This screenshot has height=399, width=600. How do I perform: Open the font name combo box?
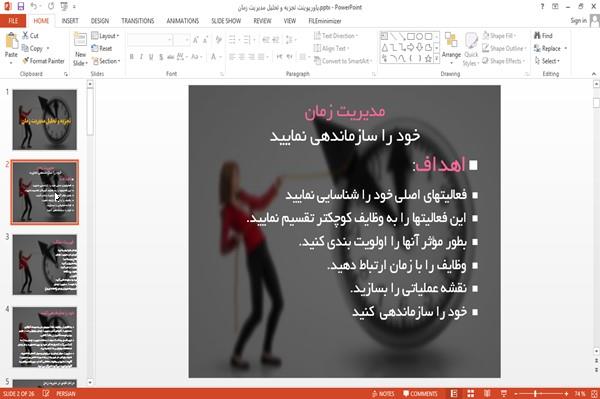click(150, 39)
